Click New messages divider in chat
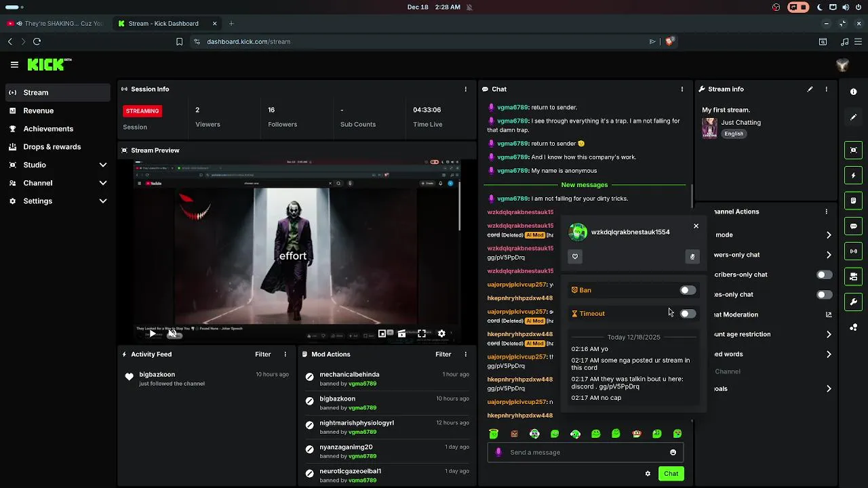The width and height of the screenshot is (868, 488). (x=585, y=185)
